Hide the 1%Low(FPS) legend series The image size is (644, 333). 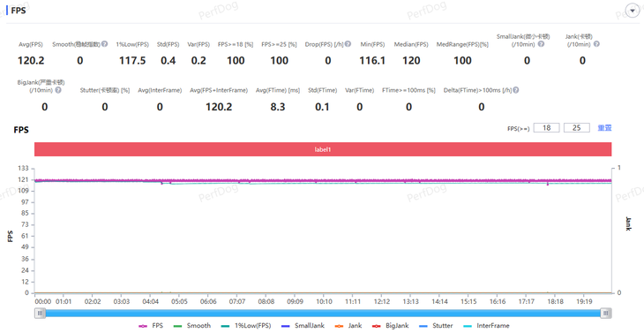click(246, 326)
